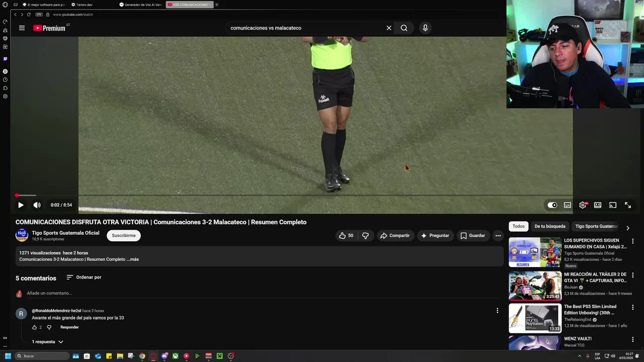Reload the page with refresh icon

click(29, 15)
